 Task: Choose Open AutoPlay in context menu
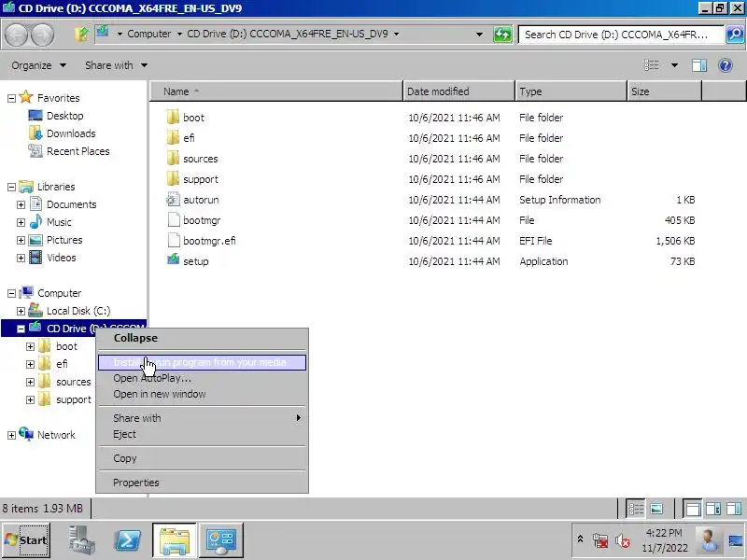tap(203, 378)
